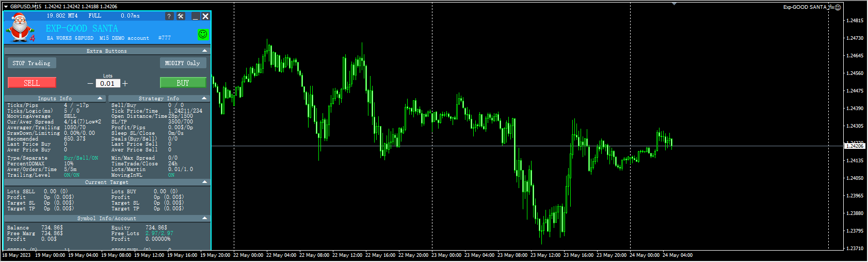Click the #777 magic number text
The height and width of the screenshot is (262, 868).
[165, 38]
